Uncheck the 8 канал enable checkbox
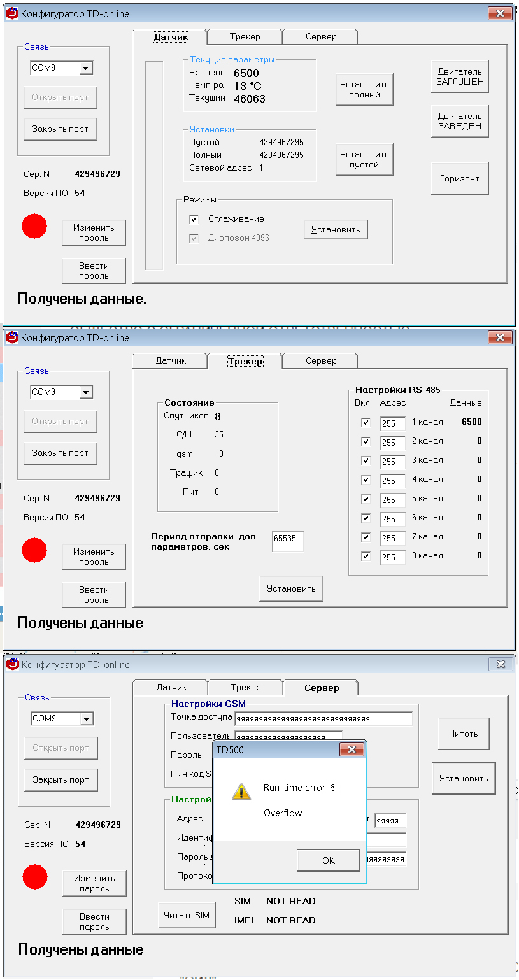The width and height of the screenshot is (519, 980). click(x=366, y=556)
